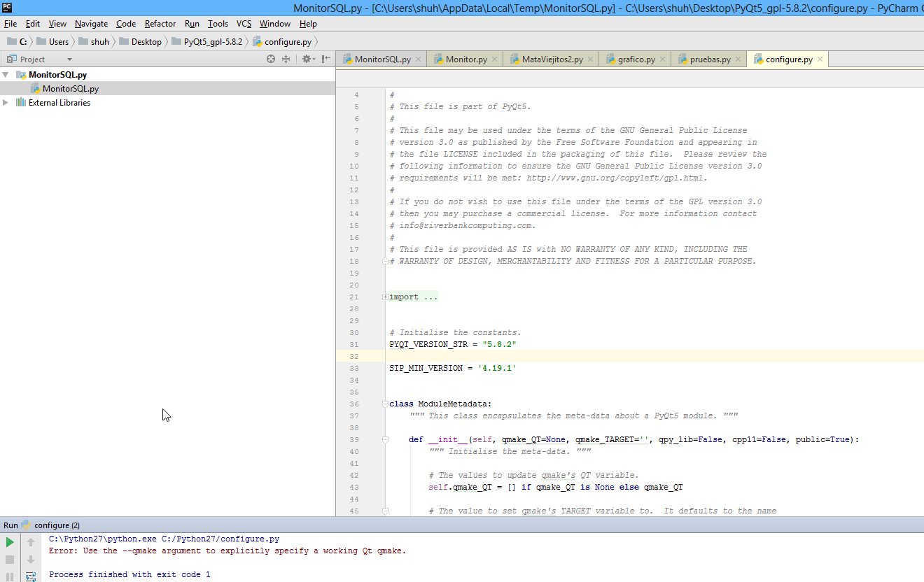Screen dimensions: 924x582
Task: Click error line about --qmake argument
Action: click(x=227, y=551)
